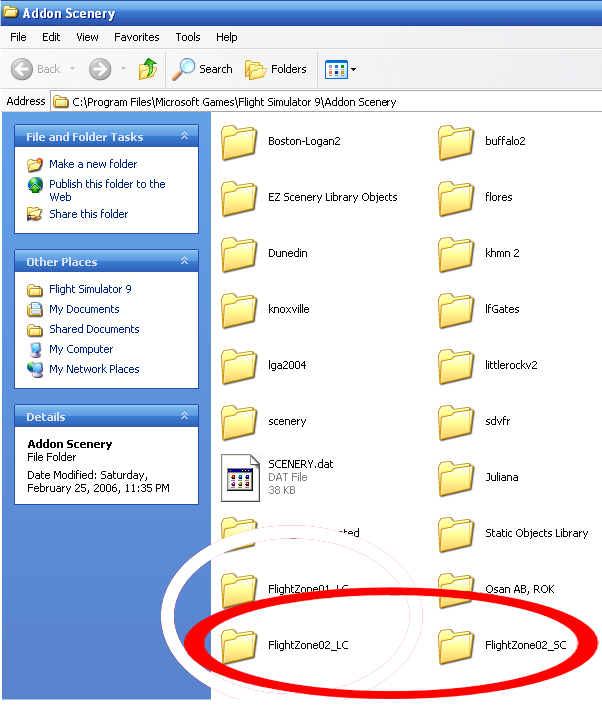The height and width of the screenshot is (707, 602).
Task: Select the FlightZone02_SC folder icon
Action: pyautogui.click(x=456, y=646)
